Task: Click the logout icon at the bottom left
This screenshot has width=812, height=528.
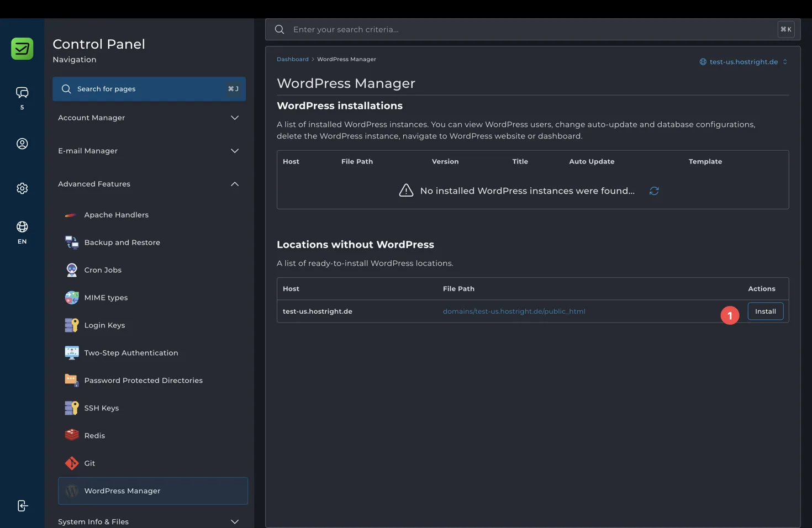Action: (x=22, y=506)
